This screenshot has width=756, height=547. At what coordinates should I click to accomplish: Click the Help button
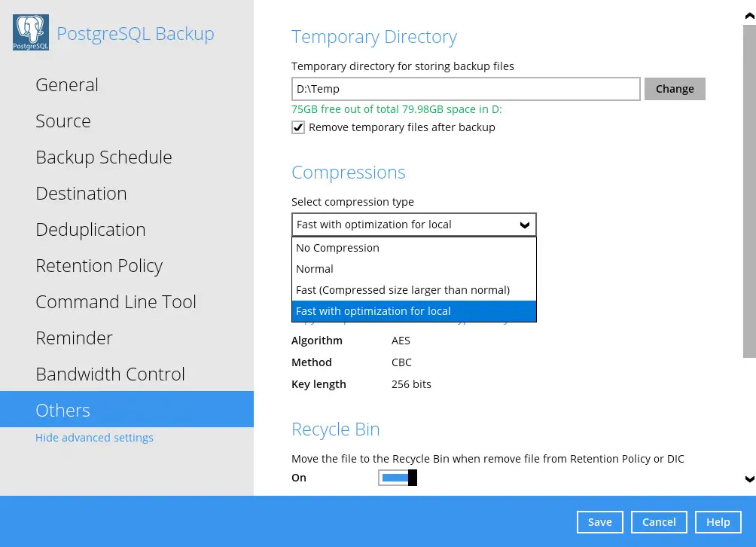click(718, 521)
